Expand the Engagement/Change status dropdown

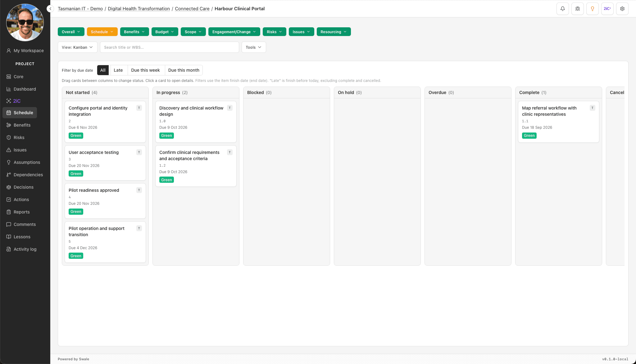click(x=234, y=32)
